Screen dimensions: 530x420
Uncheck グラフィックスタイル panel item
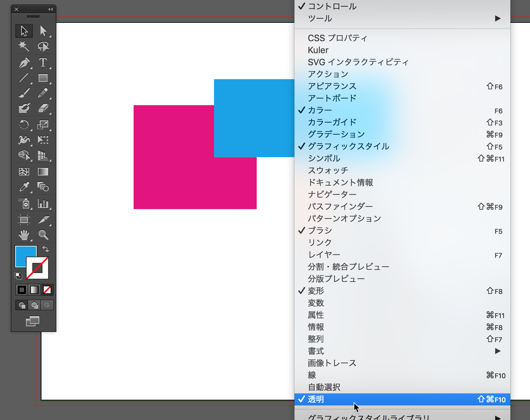point(402,146)
